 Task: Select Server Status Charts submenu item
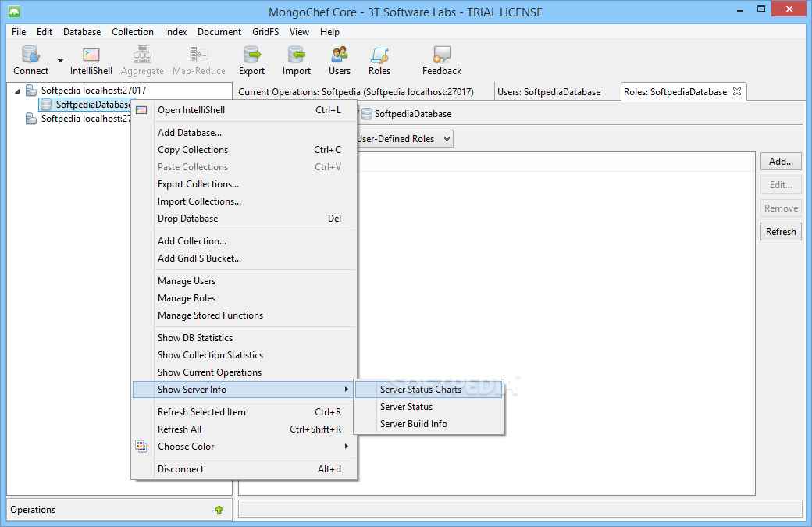(429, 390)
